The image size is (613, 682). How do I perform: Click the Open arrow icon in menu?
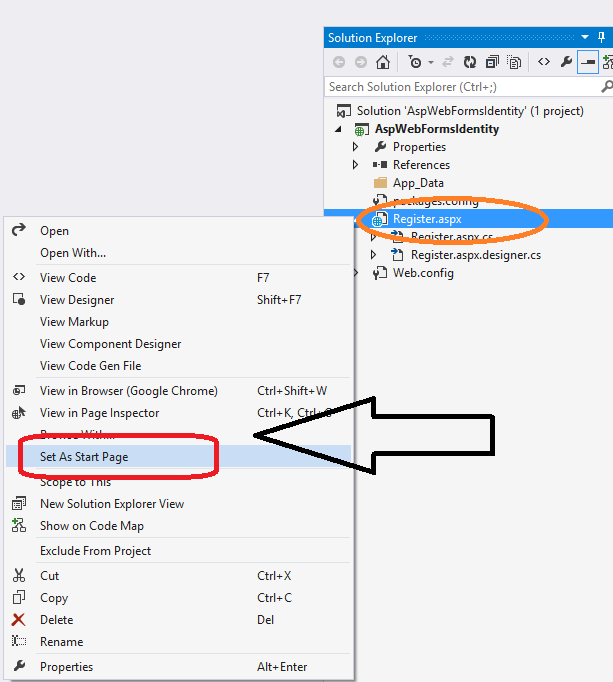click(19, 230)
